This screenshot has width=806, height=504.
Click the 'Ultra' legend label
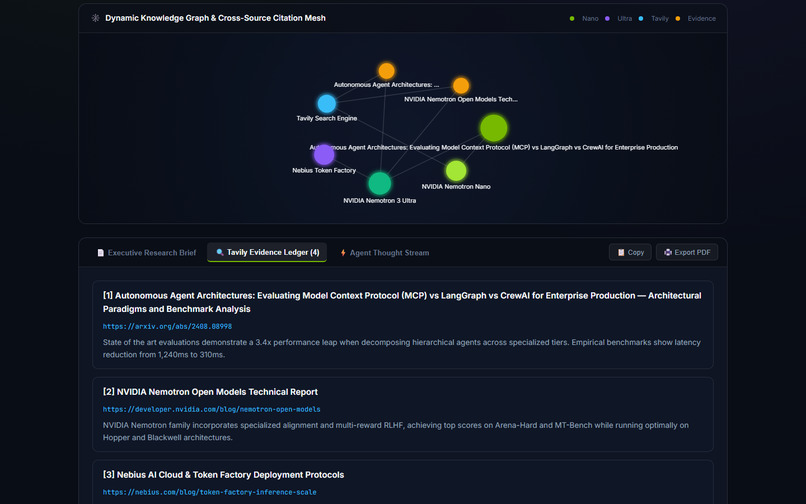tap(625, 19)
